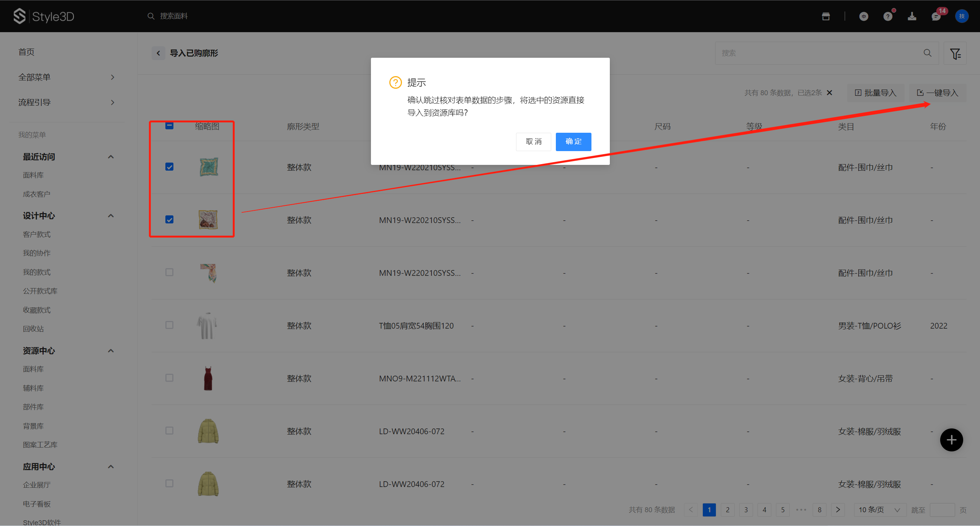Image resolution: width=980 pixels, height=526 pixels.
Task: Open 辅料库 under 资源中心
Action: pos(33,388)
